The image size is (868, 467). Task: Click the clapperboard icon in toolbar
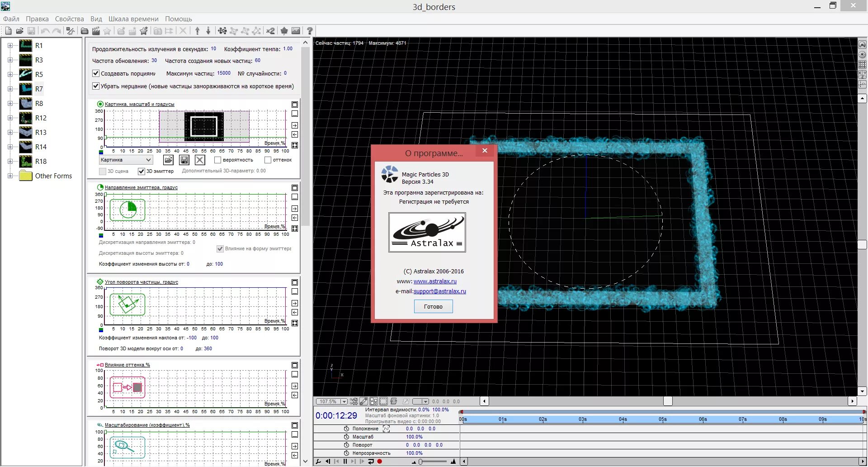pos(96,31)
